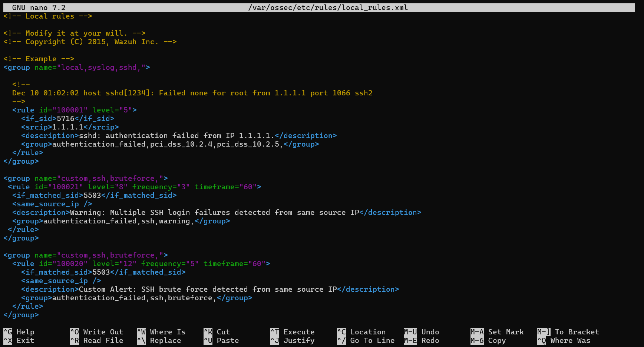
Task: Click the ^T Execute shortcut
Action: [x=293, y=332]
